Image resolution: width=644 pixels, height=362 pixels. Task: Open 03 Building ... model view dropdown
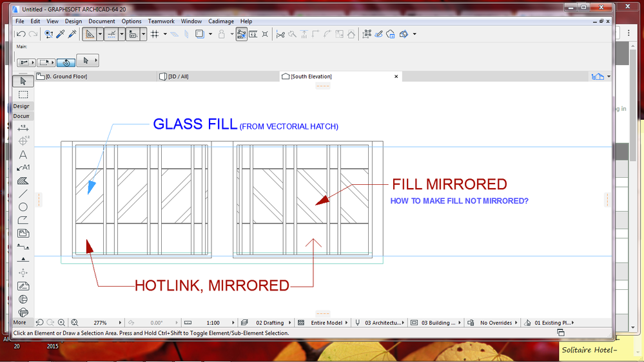(459, 323)
